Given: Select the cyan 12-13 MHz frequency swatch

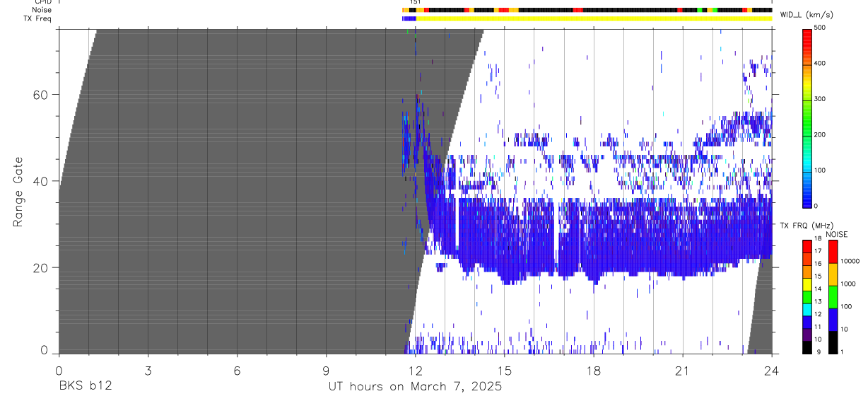Looking at the screenshot, I should pos(807,309).
